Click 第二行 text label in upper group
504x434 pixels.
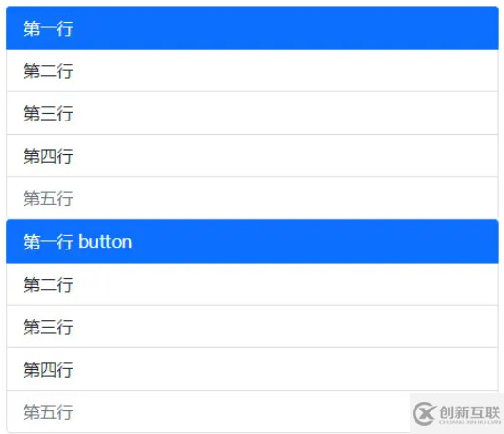coord(48,71)
